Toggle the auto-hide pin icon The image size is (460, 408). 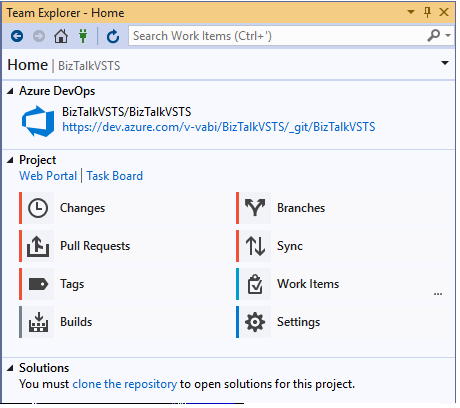pos(427,12)
